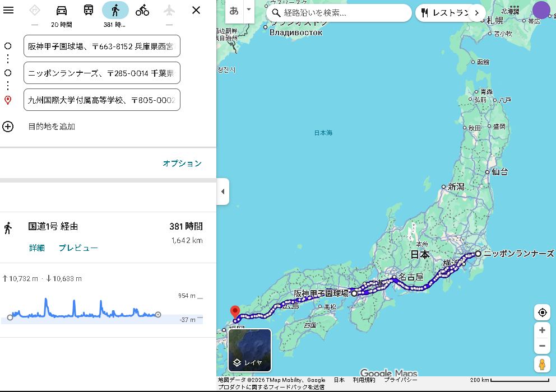Zoom in on the map
This screenshot has width=556, height=392.
[542, 330]
